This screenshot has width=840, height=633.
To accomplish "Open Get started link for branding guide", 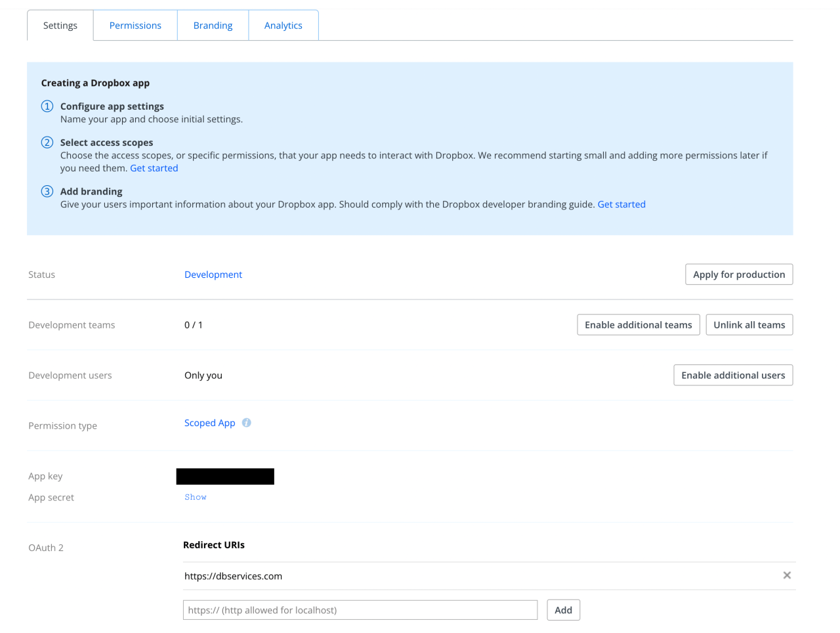I will point(621,204).
